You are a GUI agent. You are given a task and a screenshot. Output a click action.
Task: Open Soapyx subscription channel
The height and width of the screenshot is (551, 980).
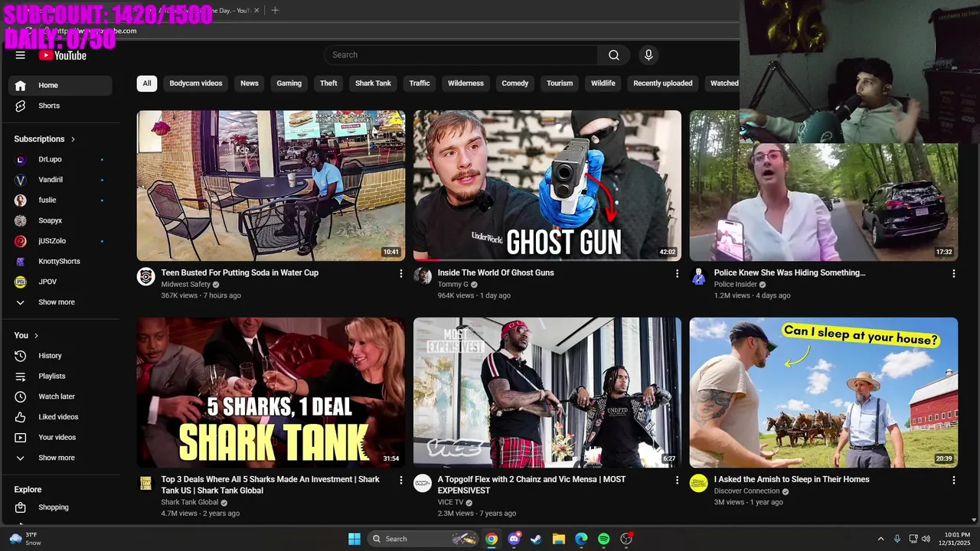coord(60,220)
